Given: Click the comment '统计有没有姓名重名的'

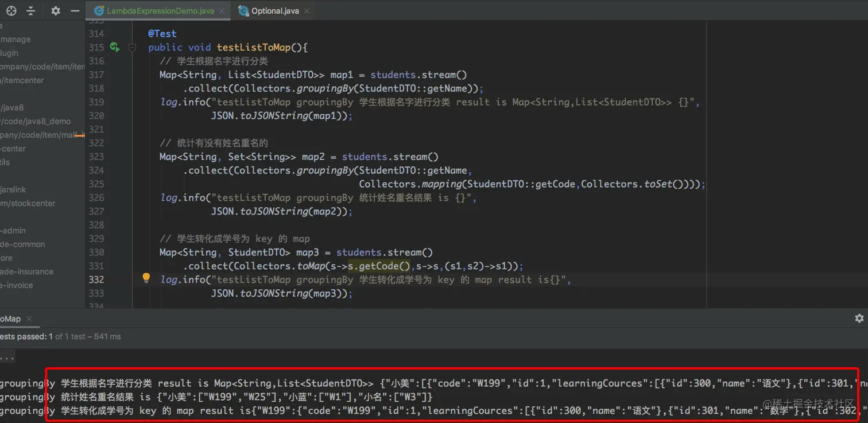Looking at the screenshot, I should (x=214, y=143).
